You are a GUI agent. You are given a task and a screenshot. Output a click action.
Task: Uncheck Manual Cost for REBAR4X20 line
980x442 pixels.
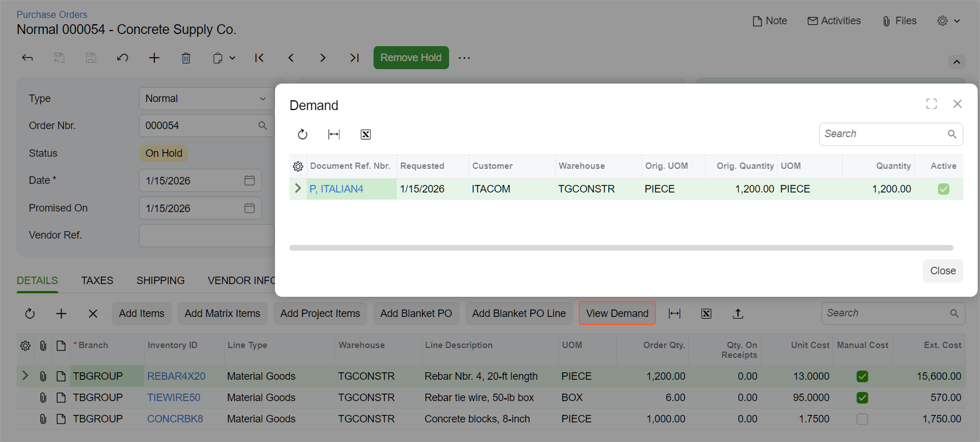click(862, 376)
